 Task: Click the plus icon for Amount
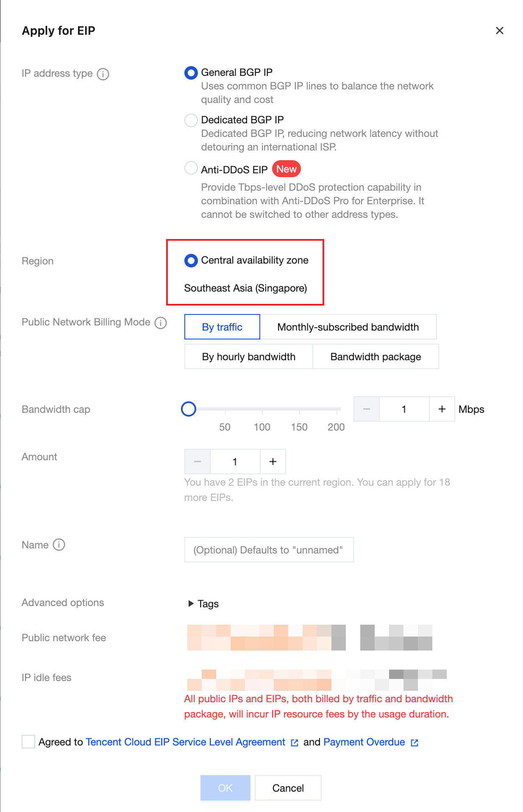tap(273, 462)
